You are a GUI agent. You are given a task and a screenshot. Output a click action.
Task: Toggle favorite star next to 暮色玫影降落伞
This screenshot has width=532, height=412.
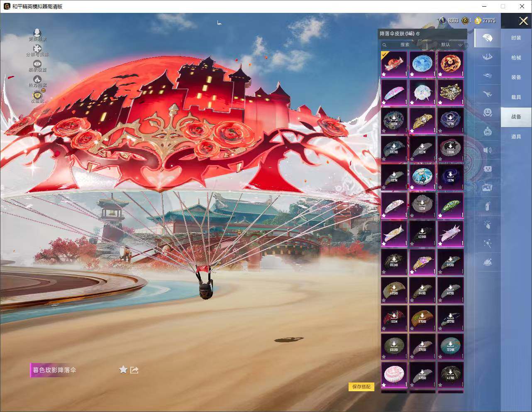tap(123, 370)
